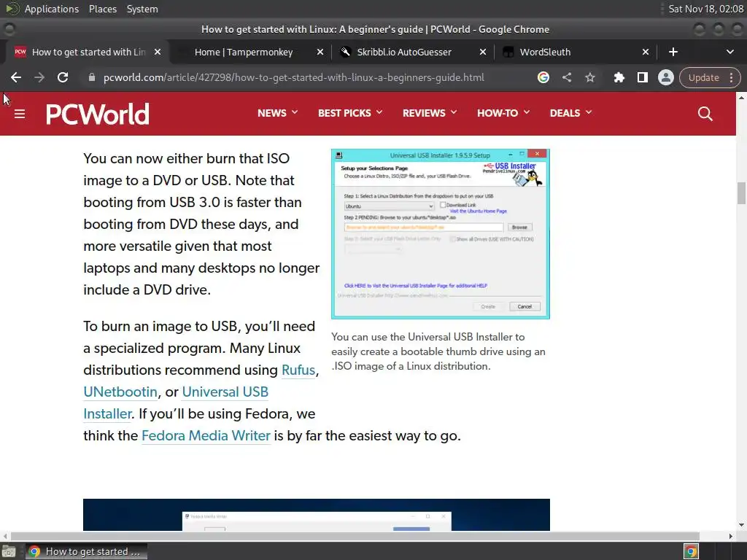Image resolution: width=747 pixels, height=560 pixels.
Task: Click the clock Sat Nov 18, 02:08
Action: [705, 9]
